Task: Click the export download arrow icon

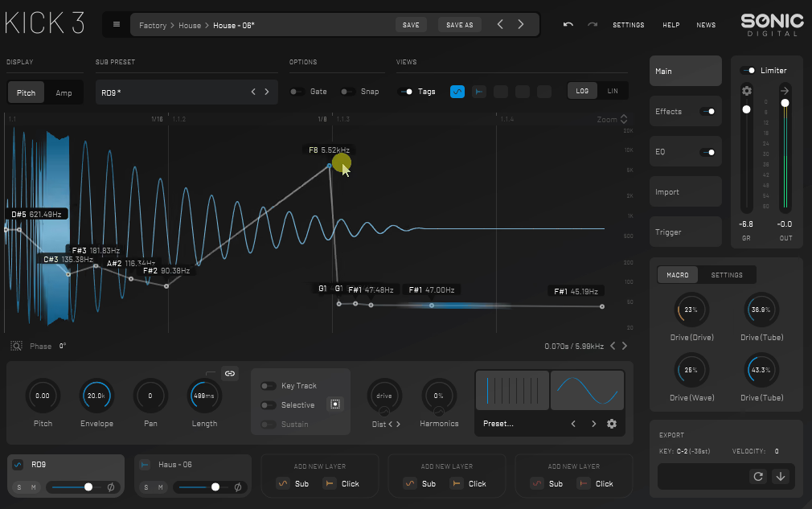Action: (x=780, y=476)
